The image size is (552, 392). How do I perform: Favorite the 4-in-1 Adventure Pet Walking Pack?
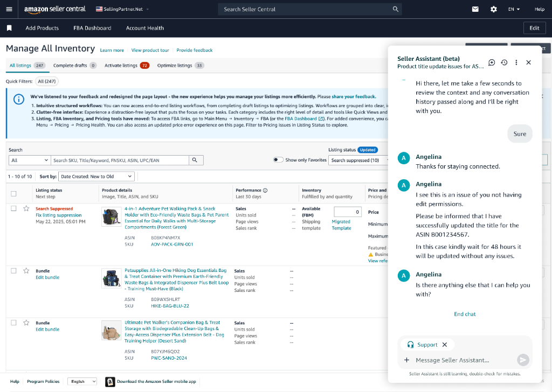26,208
